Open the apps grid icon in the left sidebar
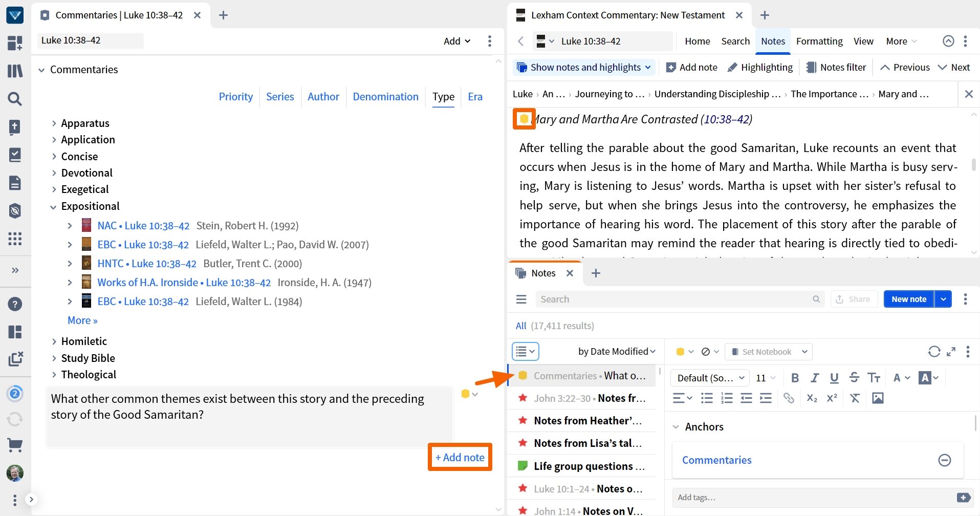 15,239
